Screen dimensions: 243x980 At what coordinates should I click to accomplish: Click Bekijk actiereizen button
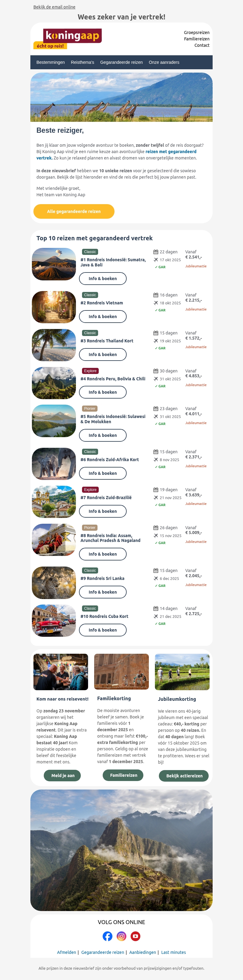pos(184,776)
